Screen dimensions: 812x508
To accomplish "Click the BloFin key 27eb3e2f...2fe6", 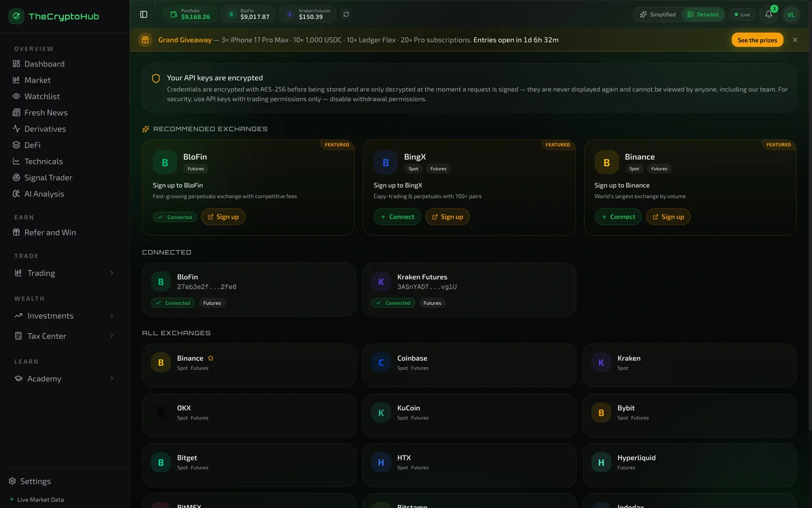I will coord(207,287).
